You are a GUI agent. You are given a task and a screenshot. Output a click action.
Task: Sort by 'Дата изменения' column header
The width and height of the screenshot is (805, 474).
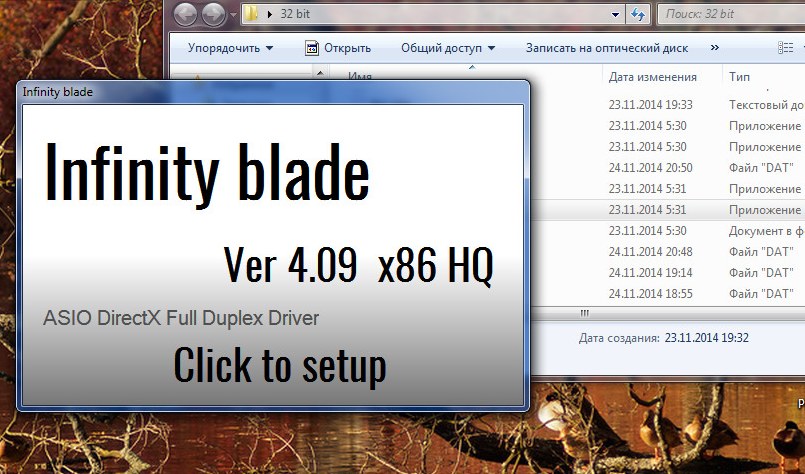coord(653,77)
